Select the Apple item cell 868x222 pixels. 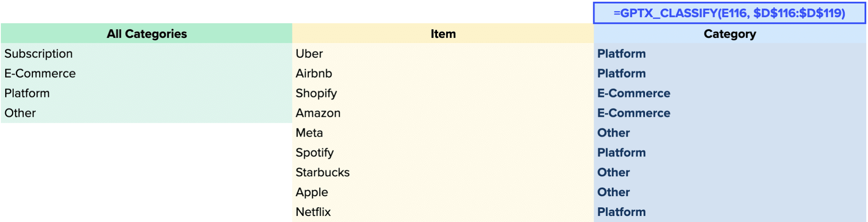(x=443, y=192)
